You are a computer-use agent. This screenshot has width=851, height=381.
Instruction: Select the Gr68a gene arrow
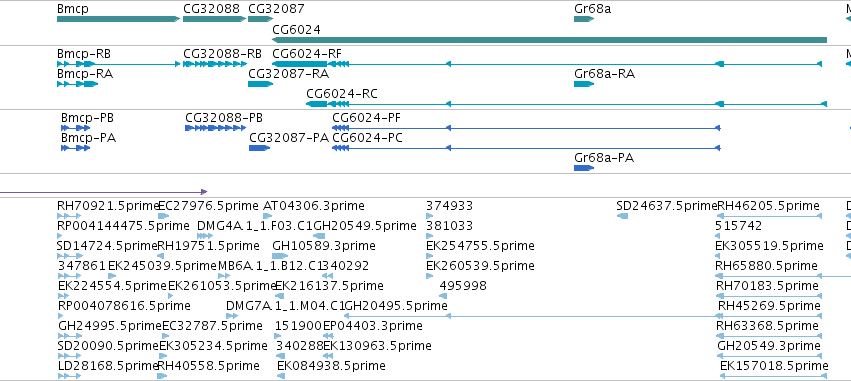click(x=584, y=19)
